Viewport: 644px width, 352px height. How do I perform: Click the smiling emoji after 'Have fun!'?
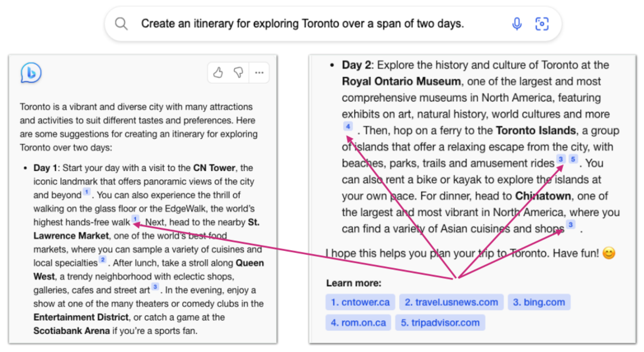point(609,253)
